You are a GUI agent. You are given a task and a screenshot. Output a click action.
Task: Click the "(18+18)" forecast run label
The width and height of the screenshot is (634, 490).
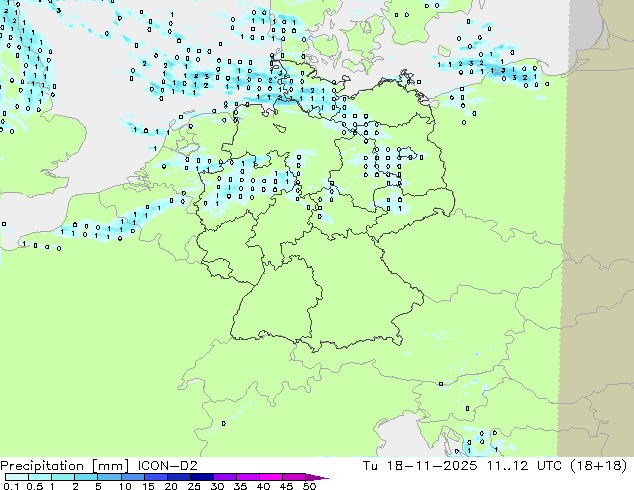click(599, 466)
